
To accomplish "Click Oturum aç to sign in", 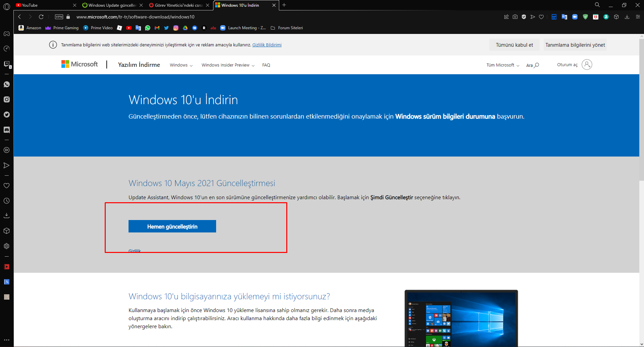I will pyautogui.click(x=575, y=64).
